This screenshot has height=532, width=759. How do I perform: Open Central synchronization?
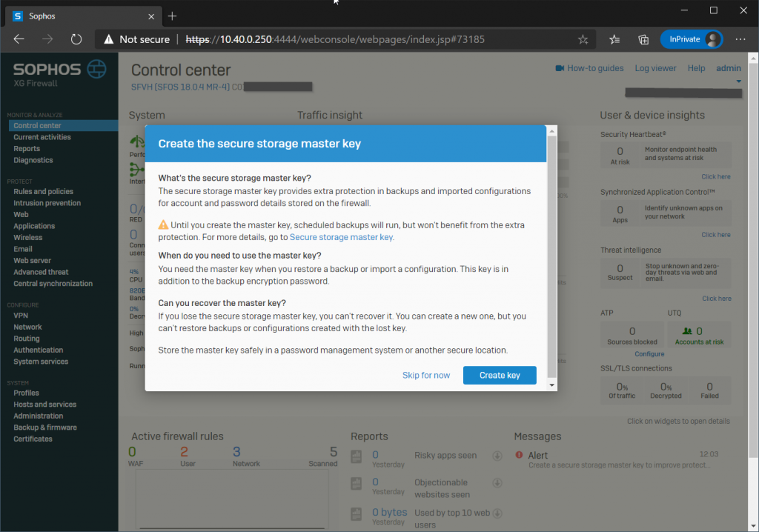[53, 284]
